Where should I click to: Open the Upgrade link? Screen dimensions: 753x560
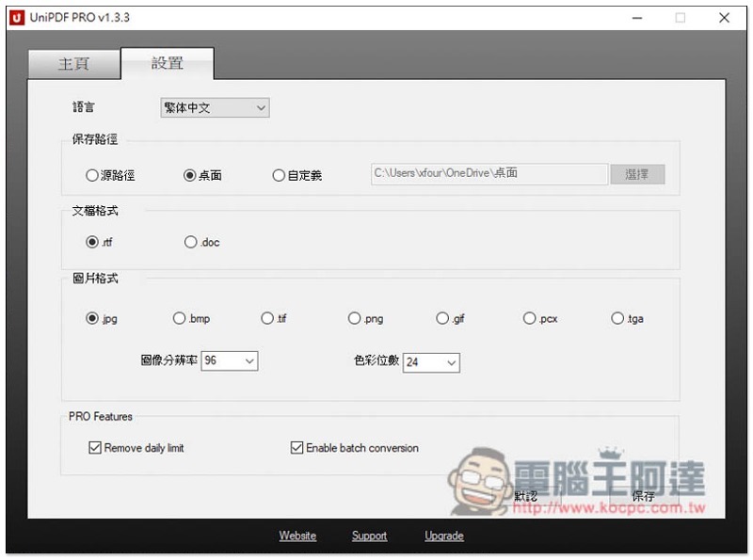(x=444, y=536)
